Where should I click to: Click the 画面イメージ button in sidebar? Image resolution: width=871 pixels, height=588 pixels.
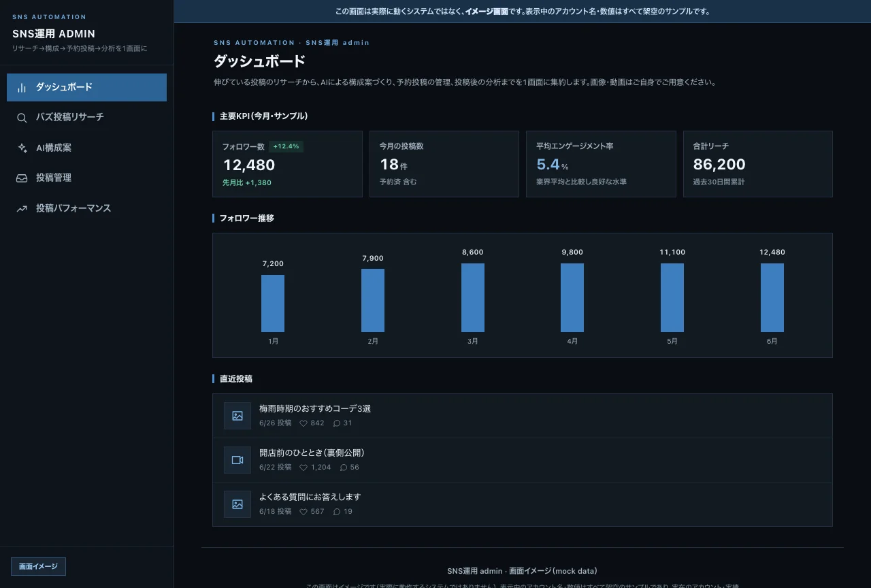(38, 566)
